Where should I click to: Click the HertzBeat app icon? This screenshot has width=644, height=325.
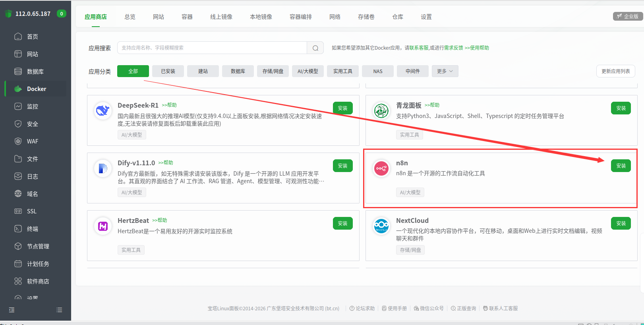[x=103, y=226]
